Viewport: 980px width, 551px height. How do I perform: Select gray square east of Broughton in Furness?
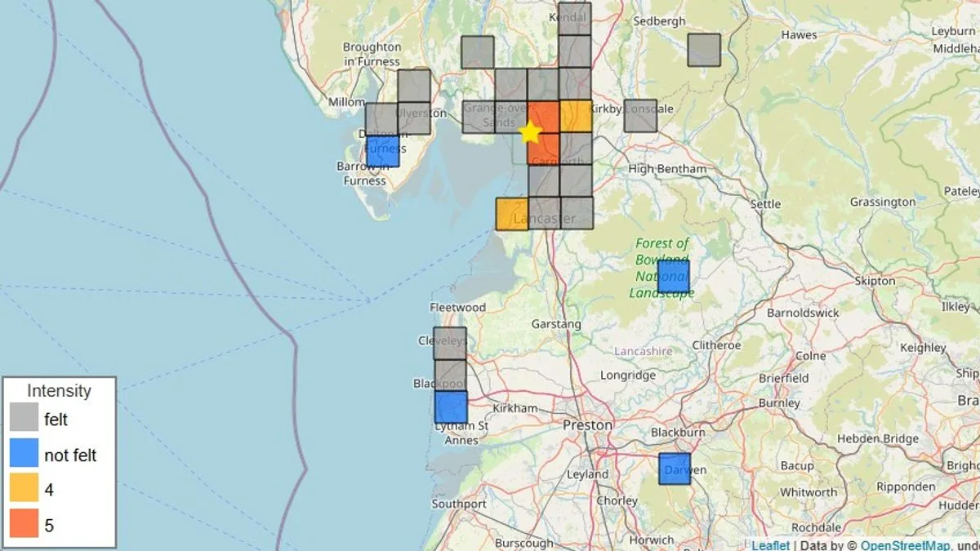pyautogui.click(x=478, y=52)
